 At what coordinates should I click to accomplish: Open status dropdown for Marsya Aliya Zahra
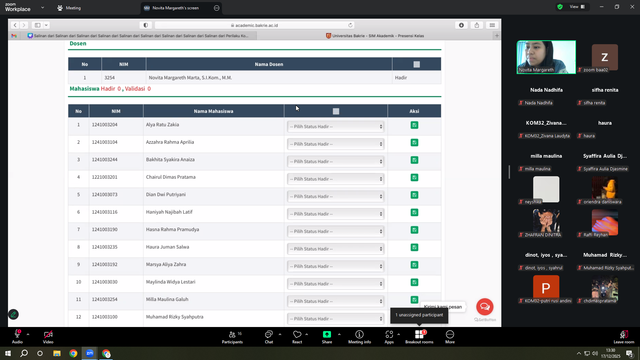[336, 266]
